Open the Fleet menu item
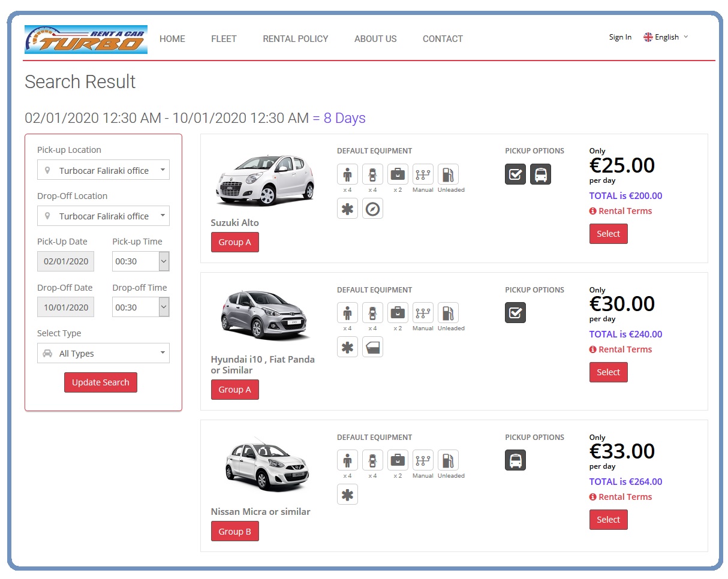The width and height of the screenshot is (728, 579). click(x=224, y=39)
